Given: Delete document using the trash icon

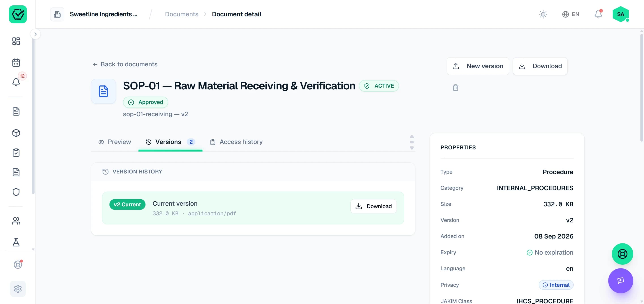Looking at the screenshot, I should tap(455, 88).
